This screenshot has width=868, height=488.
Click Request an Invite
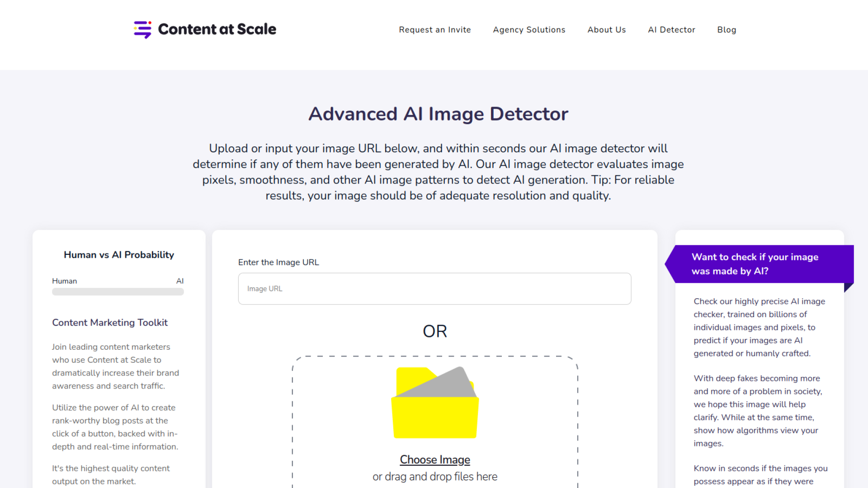click(x=434, y=30)
